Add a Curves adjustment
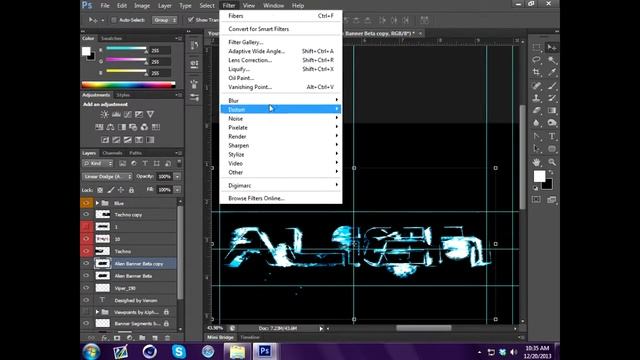 click(128, 114)
